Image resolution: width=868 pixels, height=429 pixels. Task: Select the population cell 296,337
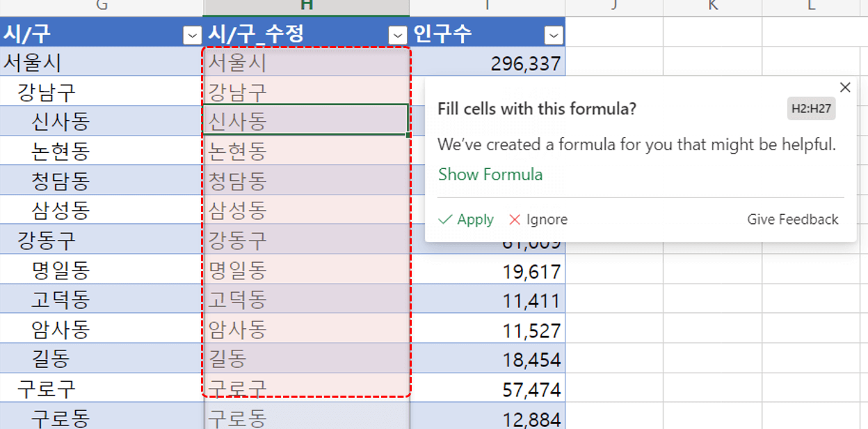pos(487,63)
